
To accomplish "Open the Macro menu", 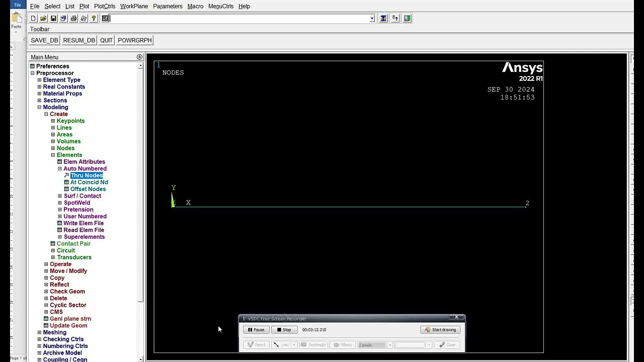I will [x=195, y=7].
